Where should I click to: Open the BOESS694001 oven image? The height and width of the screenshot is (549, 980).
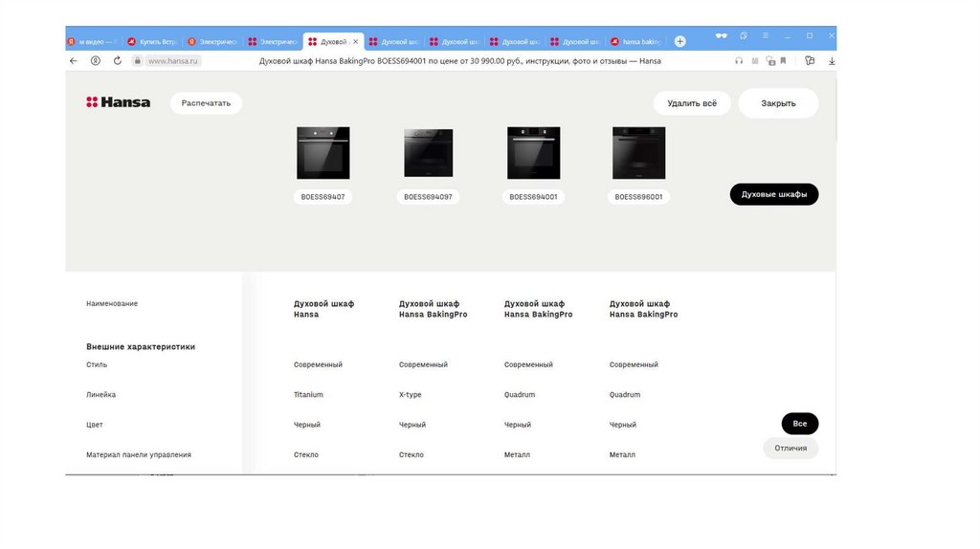(x=534, y=153)
